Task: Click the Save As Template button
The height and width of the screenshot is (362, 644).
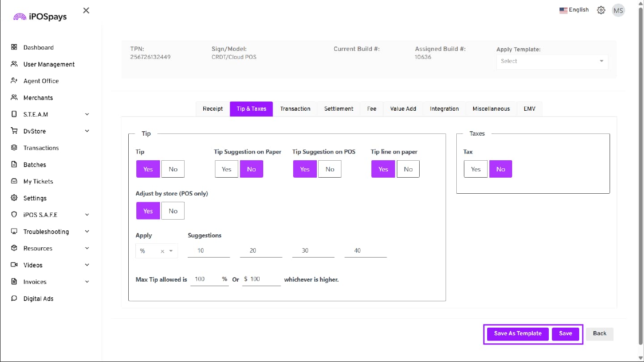Action: point(518,333)
